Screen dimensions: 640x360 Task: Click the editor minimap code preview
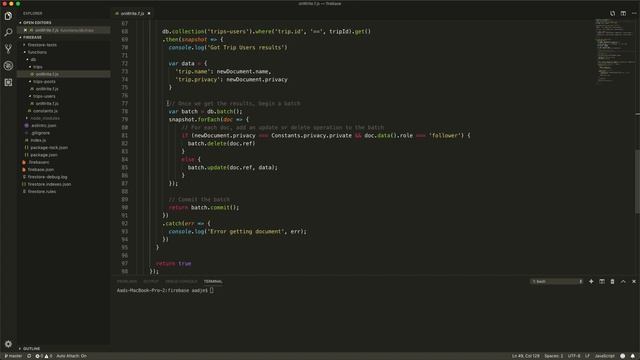[x=614, y=50]
